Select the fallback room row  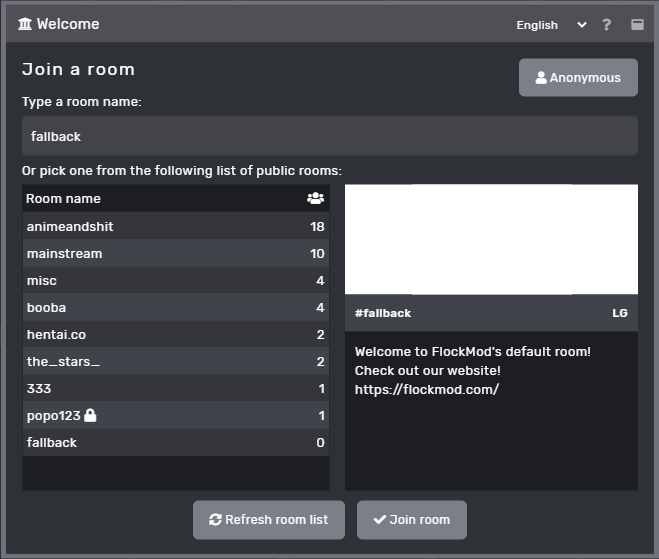pyautogui.click(x=176, y=442)
